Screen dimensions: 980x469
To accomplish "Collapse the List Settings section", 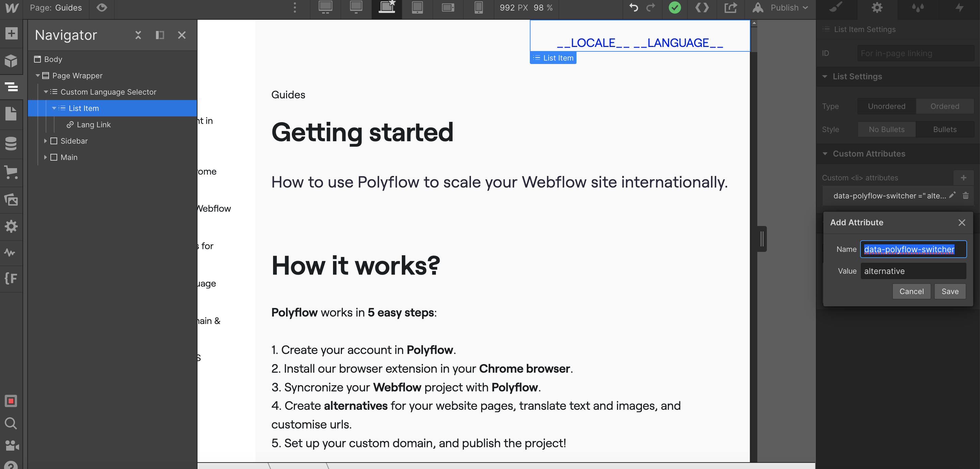I will click(x=824, y=77).
